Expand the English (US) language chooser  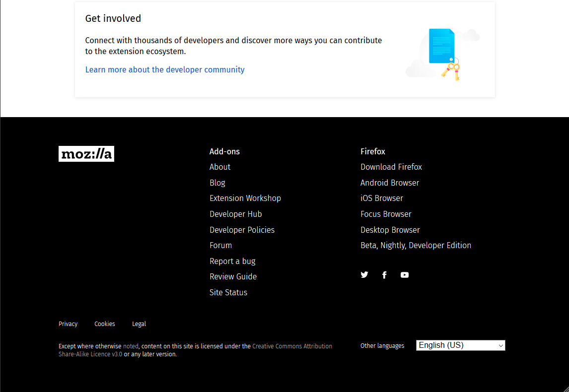(x=460, y=345)
